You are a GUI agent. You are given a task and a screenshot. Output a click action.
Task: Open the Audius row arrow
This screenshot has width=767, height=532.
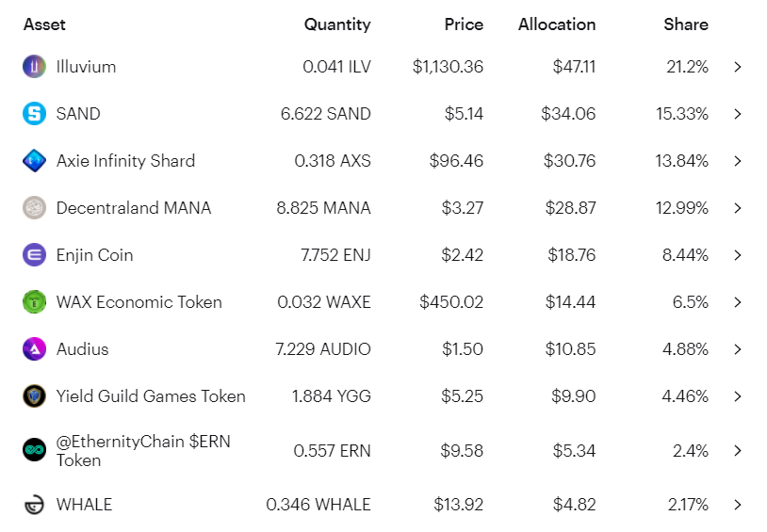pos(738,349)
